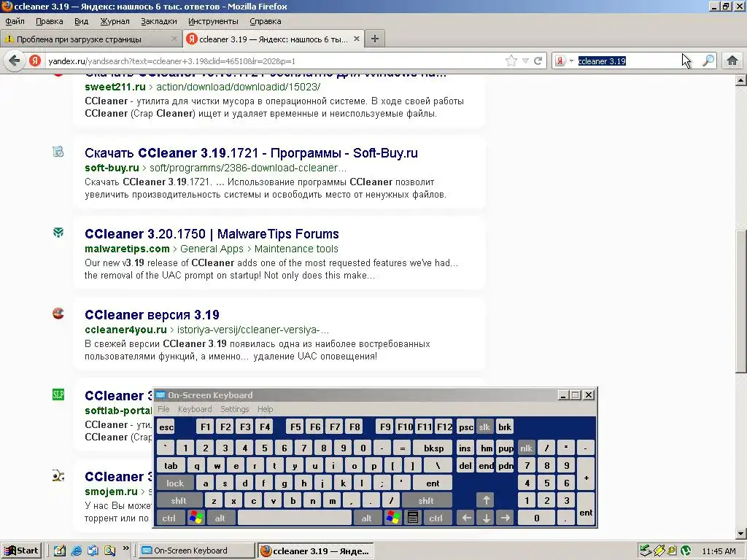
Task: Click the psc print screen key
Action: pos(466,427)
